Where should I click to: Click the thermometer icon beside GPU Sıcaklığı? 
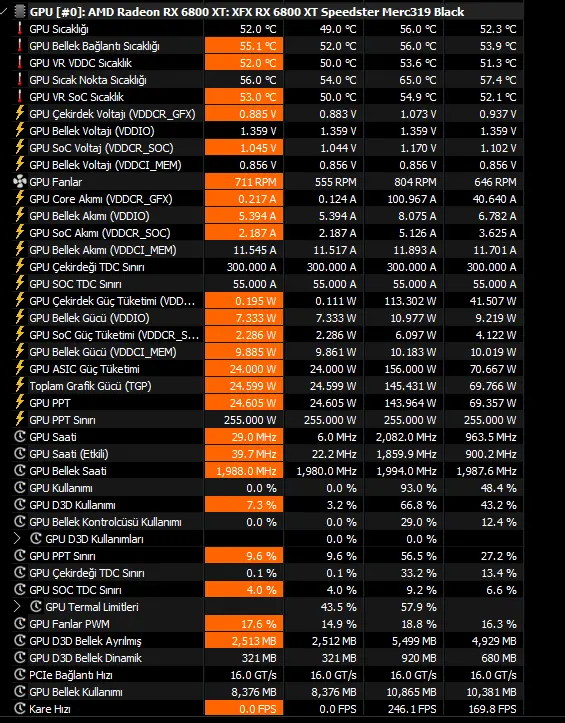19,29
